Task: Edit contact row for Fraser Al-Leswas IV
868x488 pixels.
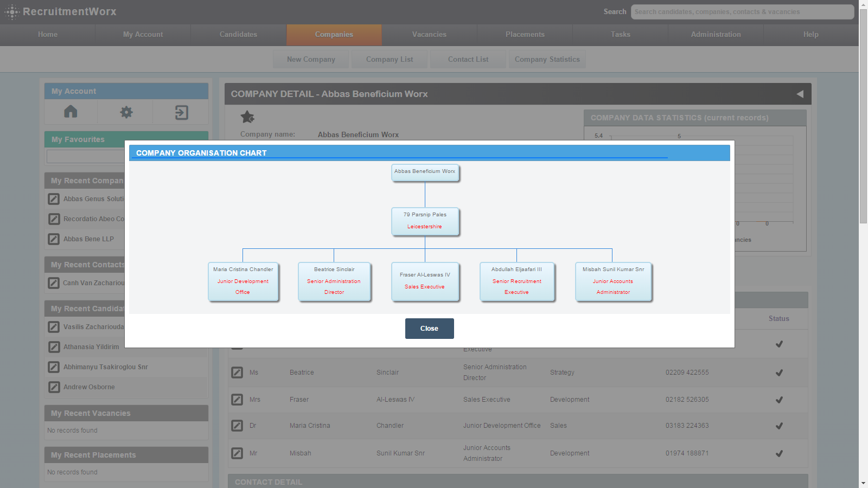Action: click(237, 400)
